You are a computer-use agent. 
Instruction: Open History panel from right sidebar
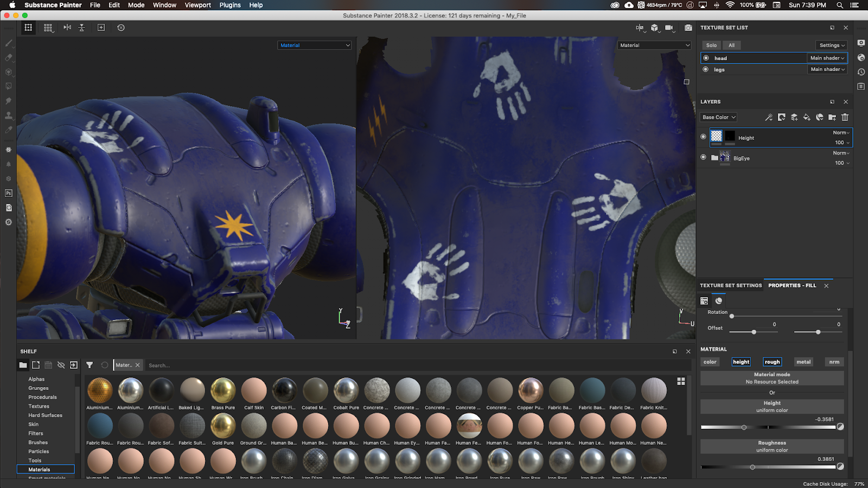point(861,72)
